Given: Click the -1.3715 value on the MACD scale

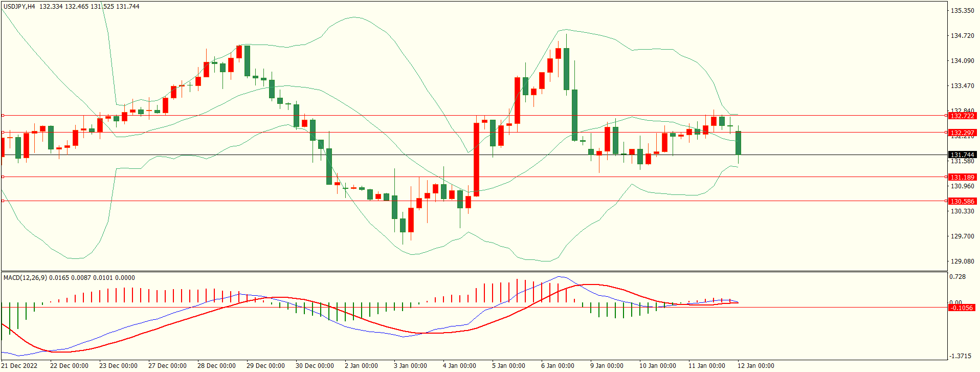Looking at the screenshot, I should pos(961,356).
